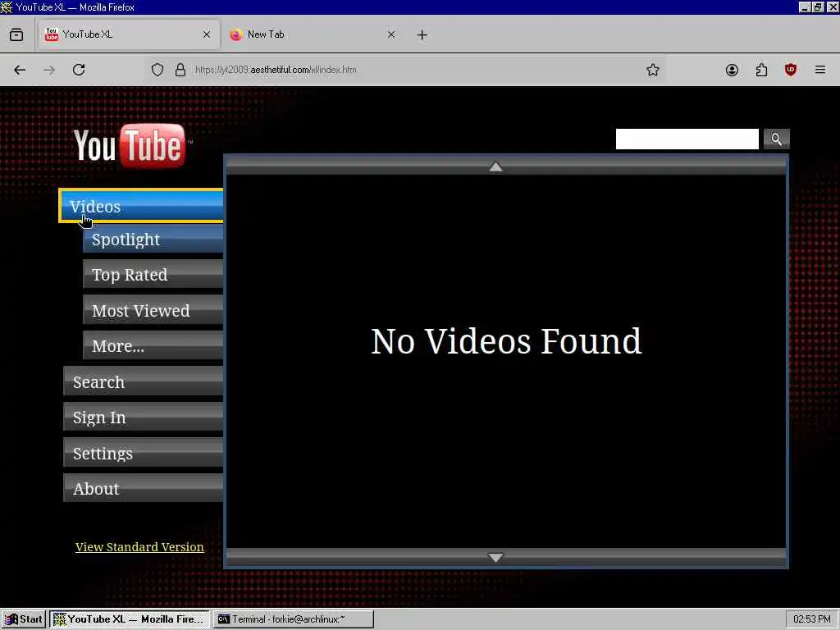
Task: Open the Settings menu item
Action: [144, 453]
